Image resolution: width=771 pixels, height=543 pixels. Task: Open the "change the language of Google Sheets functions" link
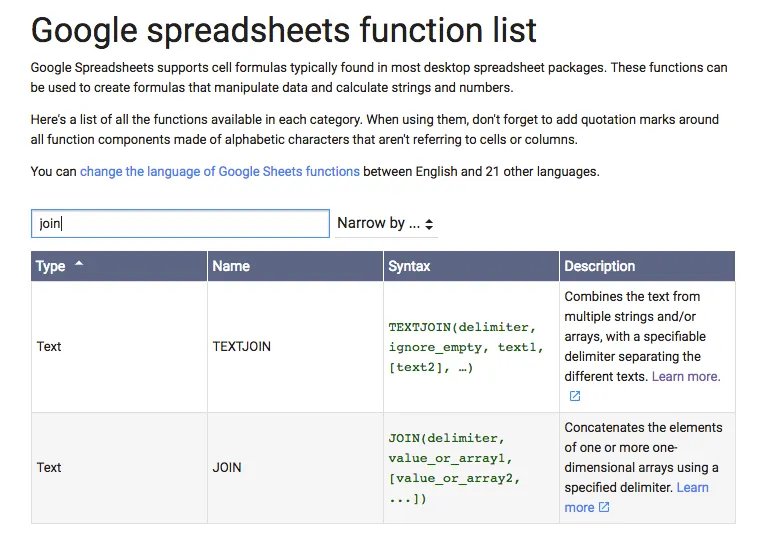[x=220, y=172]
